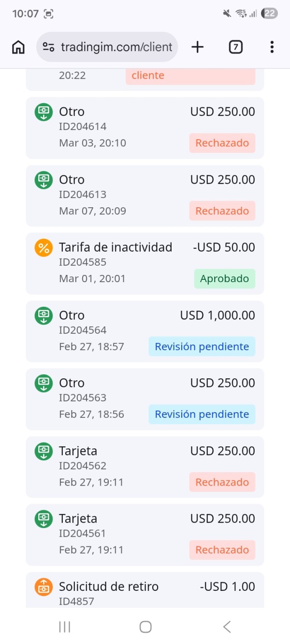Screen dimensions: 290x644
Task: Select the tradingim.com address bar
Action: point(116,47)
